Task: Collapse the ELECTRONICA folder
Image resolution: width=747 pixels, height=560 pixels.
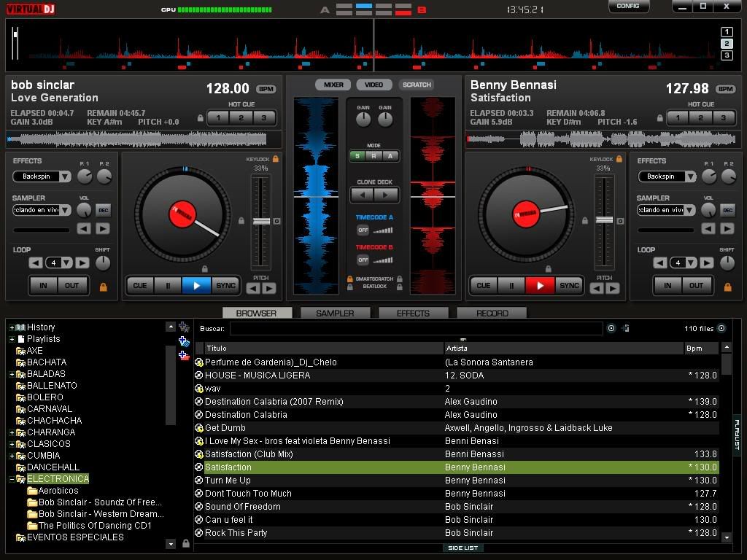Action: (x=12, y=479)
